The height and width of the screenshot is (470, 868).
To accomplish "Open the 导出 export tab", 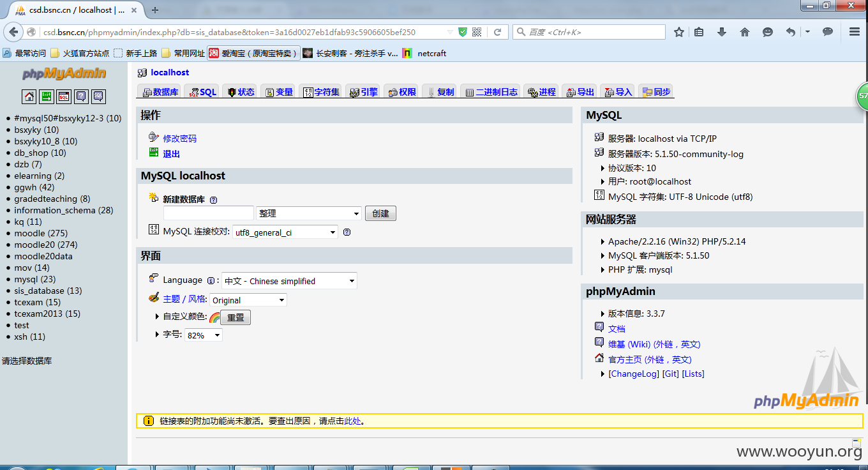I will pos(580,92).
